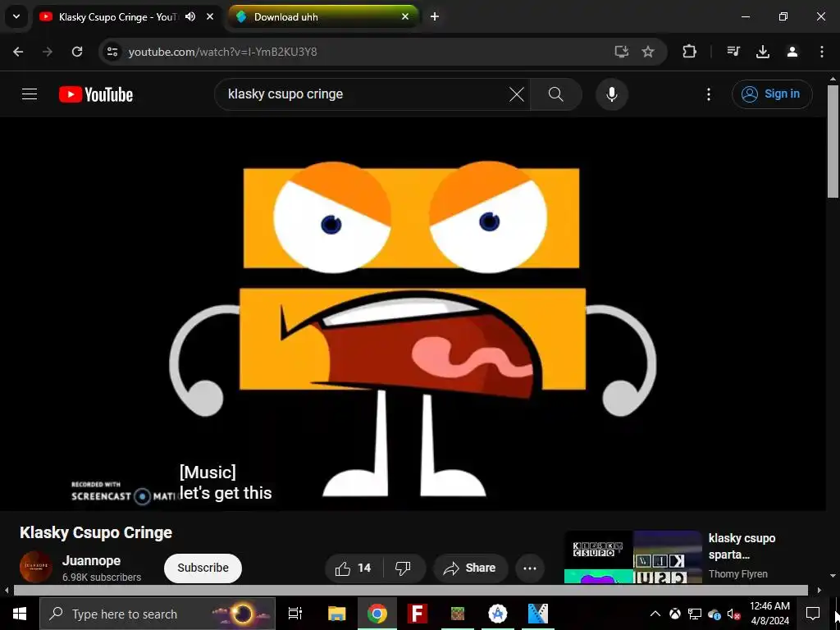Viewport: 840px width, 630px height.
Task: Open the notification center
Action: [813, 614]
